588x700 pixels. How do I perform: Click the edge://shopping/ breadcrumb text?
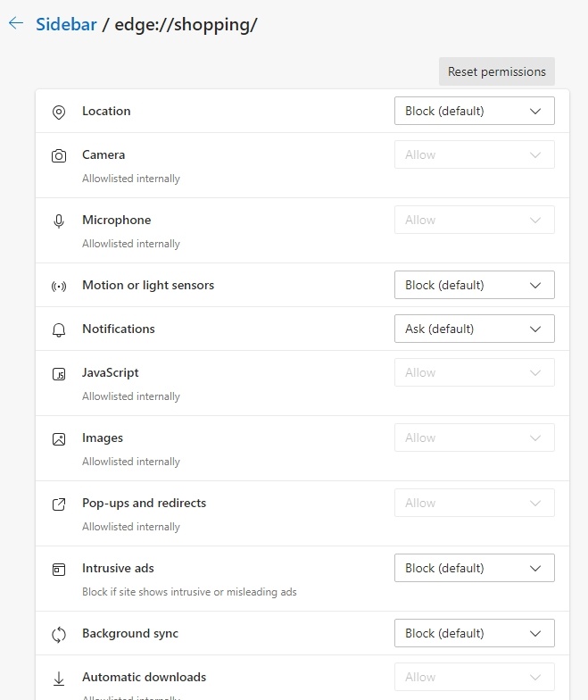(x=186, y=25)
